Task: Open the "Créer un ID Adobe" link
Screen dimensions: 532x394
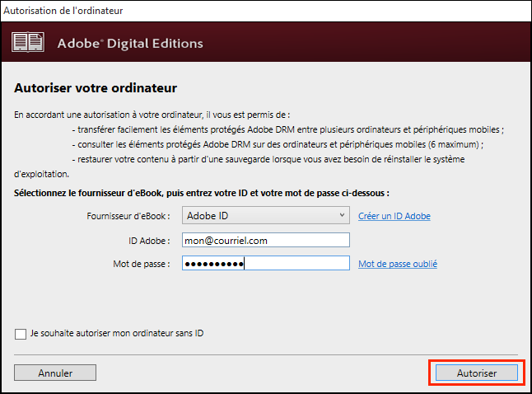Action: click(x=394, y=216)
